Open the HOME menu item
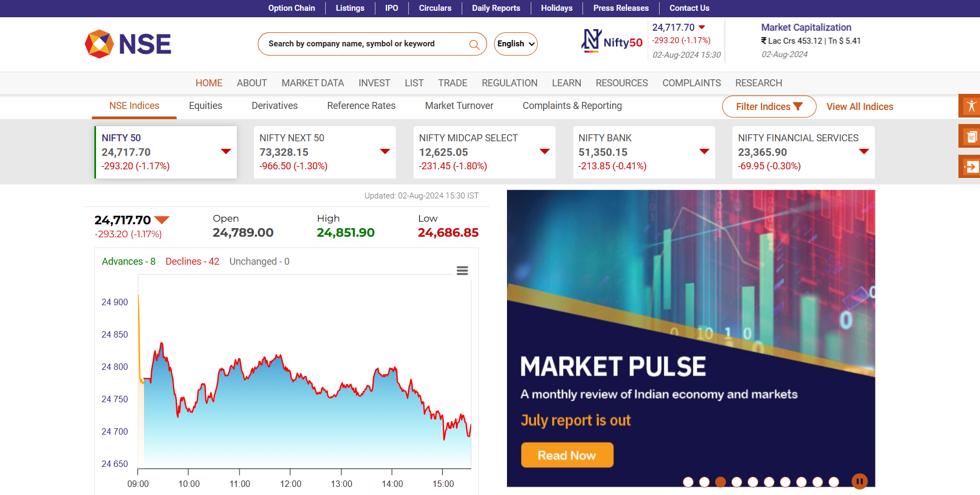 (x=209, y=83)
